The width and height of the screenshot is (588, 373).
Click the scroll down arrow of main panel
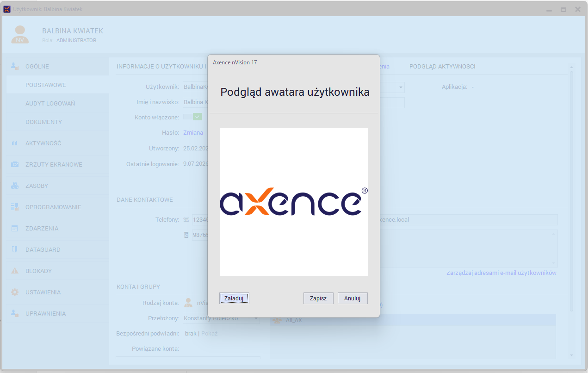click(572, 355)
